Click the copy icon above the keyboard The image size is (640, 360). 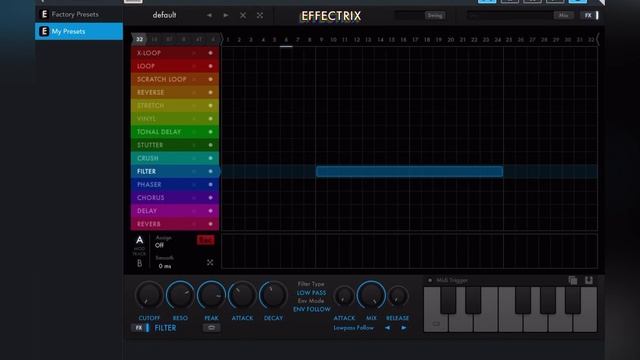pyautogui.click(x=573, y=280)
